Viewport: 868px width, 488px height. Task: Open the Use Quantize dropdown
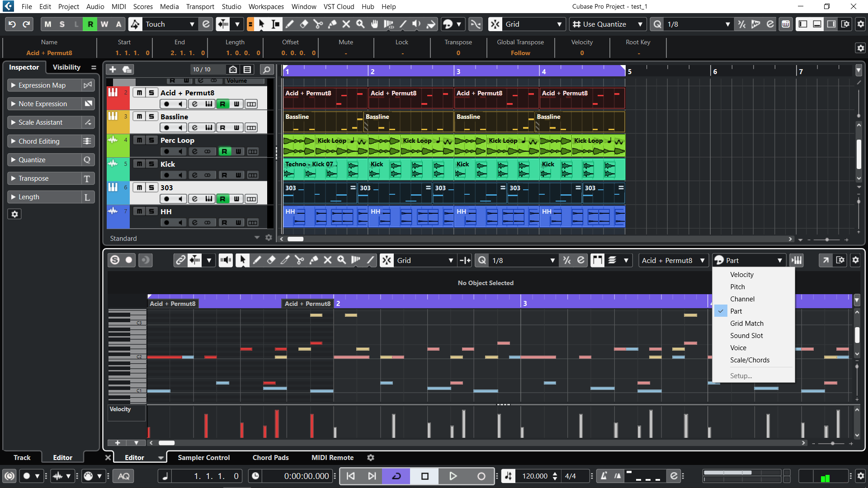(x=608, y=24)
